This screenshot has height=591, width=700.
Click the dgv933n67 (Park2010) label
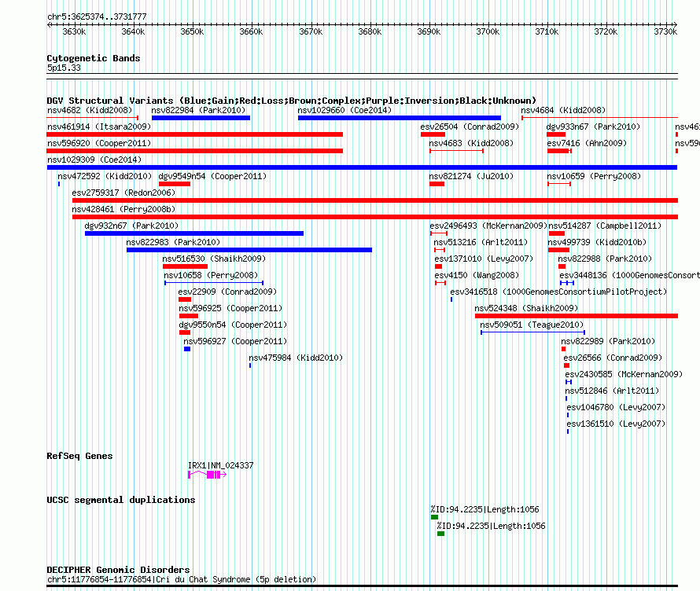(593, 127)
